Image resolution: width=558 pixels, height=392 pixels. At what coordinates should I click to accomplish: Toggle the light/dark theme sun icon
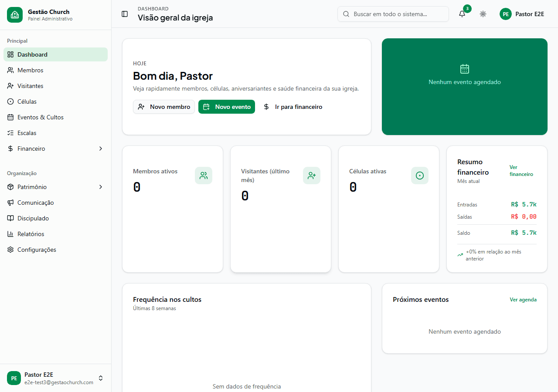pyautogui.click(x=483, y=14)
